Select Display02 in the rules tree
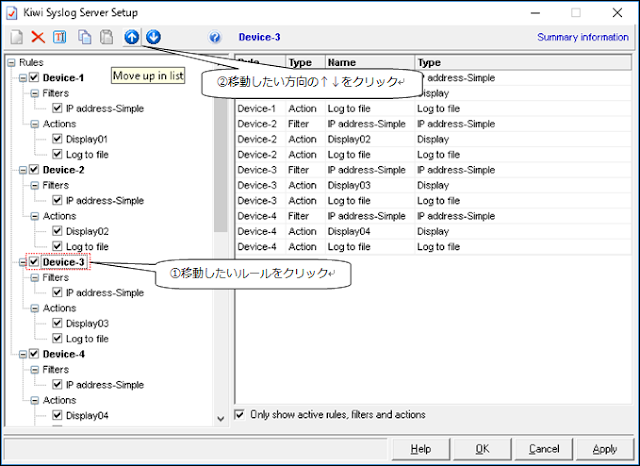This screenshot has height=466, width=640. coord(87,231)
